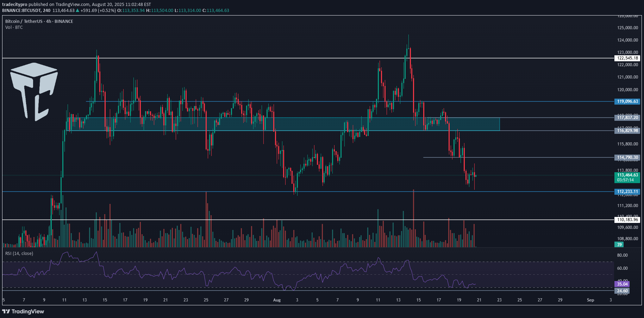Viewport: 644px width, 318px height.
Task: Click the high value H:113,504.00
Action: 160,10
